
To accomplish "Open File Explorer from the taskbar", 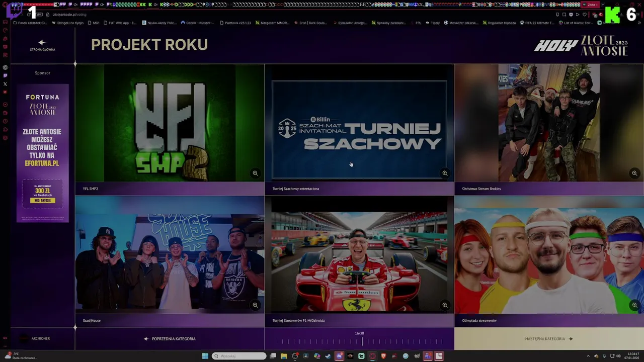I will point(284,356).
